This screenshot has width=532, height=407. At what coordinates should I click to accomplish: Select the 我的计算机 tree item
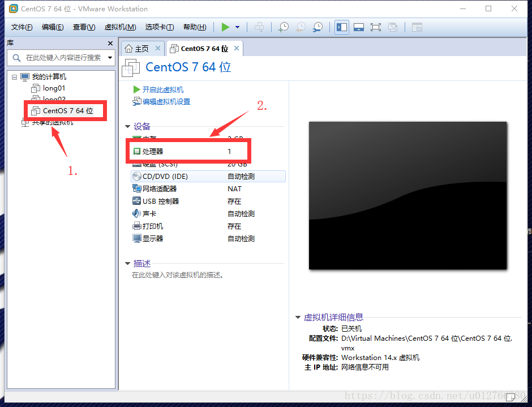tap(49, 77)
